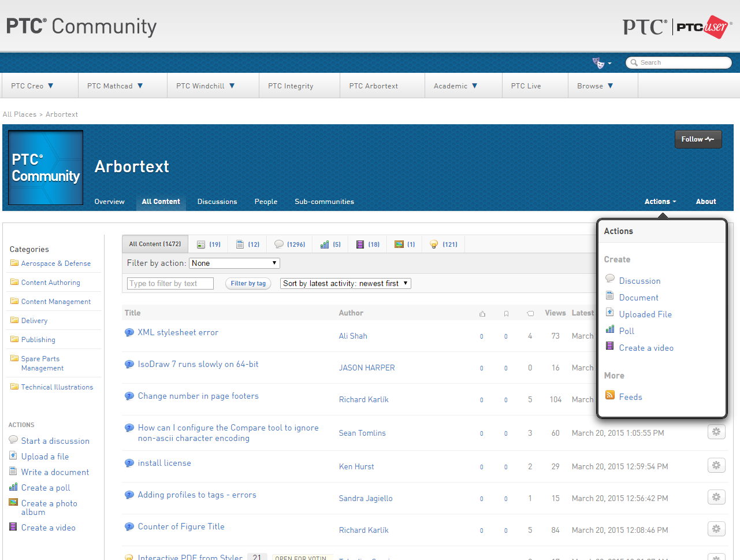
Task: Focus the Search field
Action: point(679,62)
